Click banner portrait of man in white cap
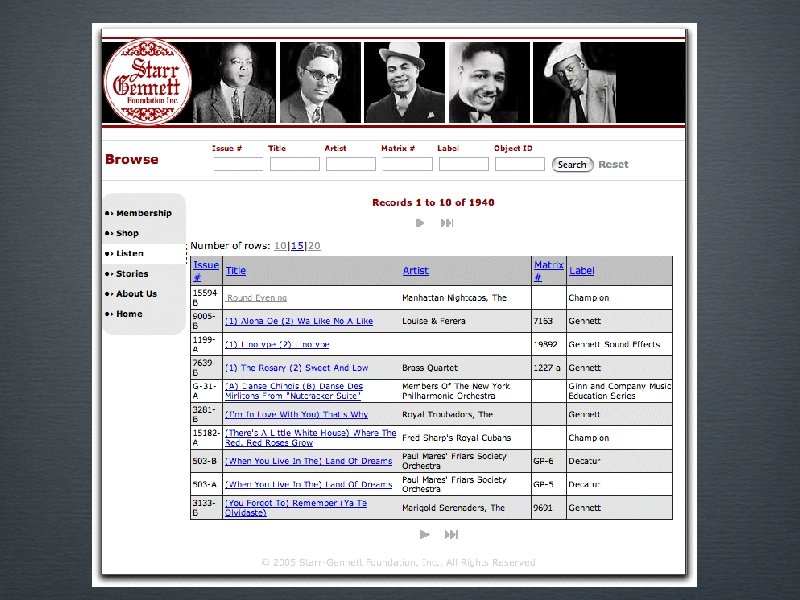 click(x=574, y=83)
